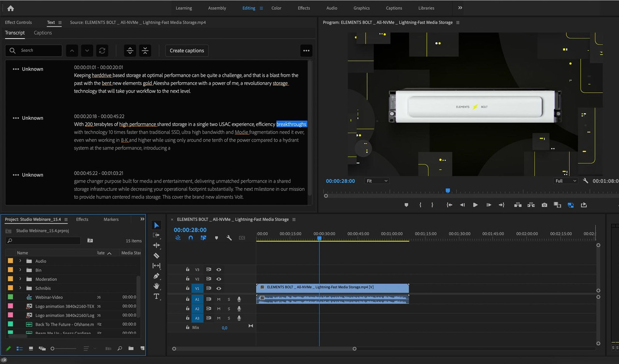Screen dimensions: 619x364
Task: Step forward one frame in Program monitor
Action: pyautogui.click(x=488, y=205)
